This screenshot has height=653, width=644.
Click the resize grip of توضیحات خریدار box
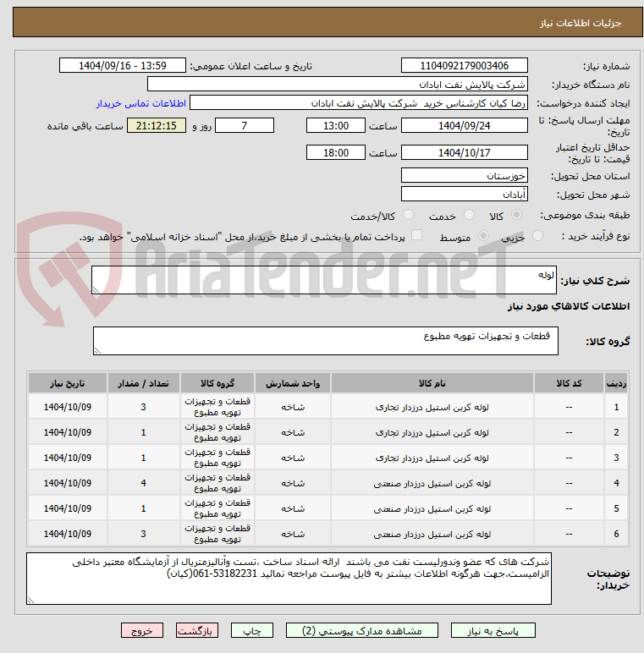(30, 600)
